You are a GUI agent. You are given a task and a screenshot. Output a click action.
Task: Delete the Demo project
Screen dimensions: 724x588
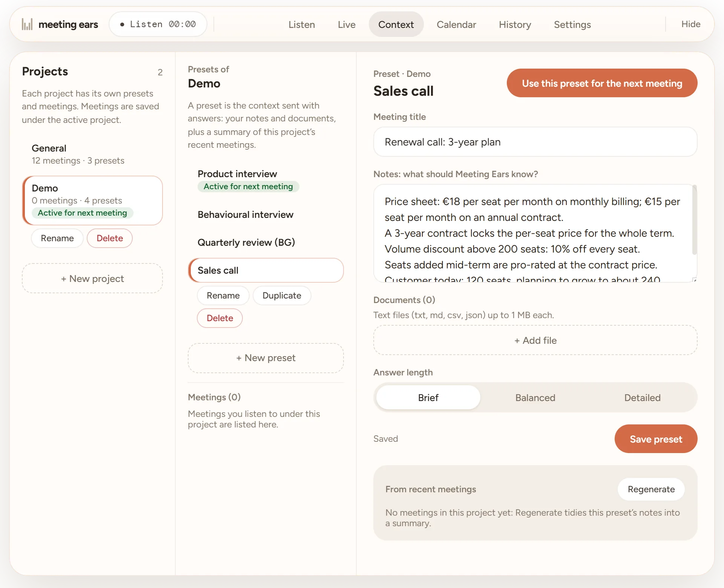click(110, 238)
